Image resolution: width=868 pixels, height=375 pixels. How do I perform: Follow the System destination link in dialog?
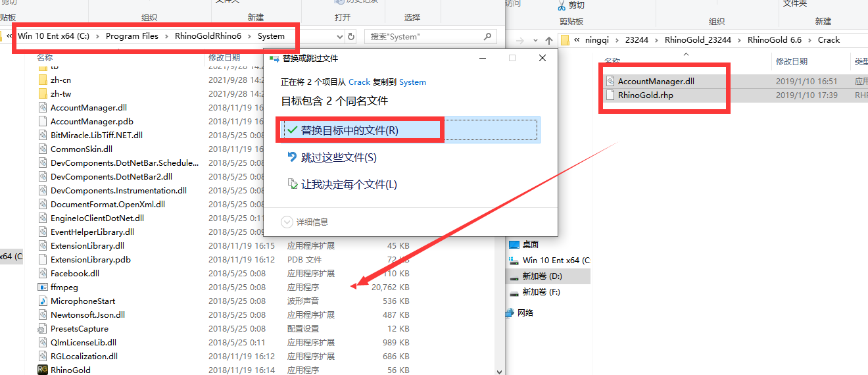[412, 82]
